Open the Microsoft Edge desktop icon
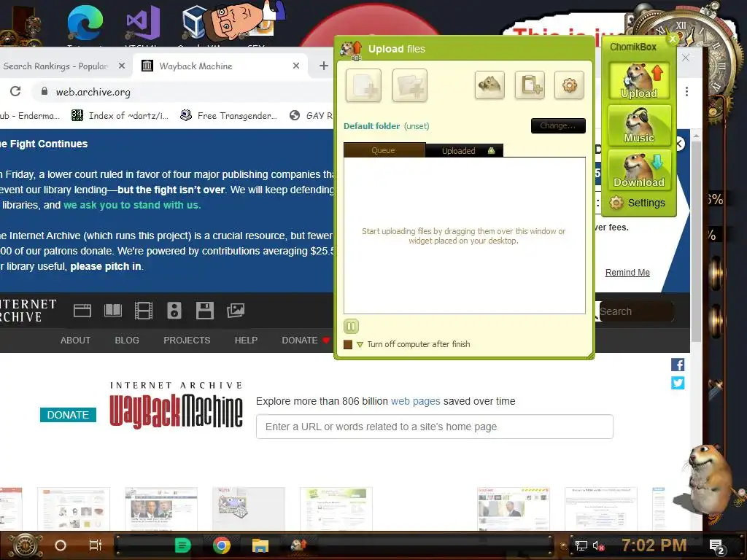The height and width of the screenshot is (560, 747). (x=85, y=23)
